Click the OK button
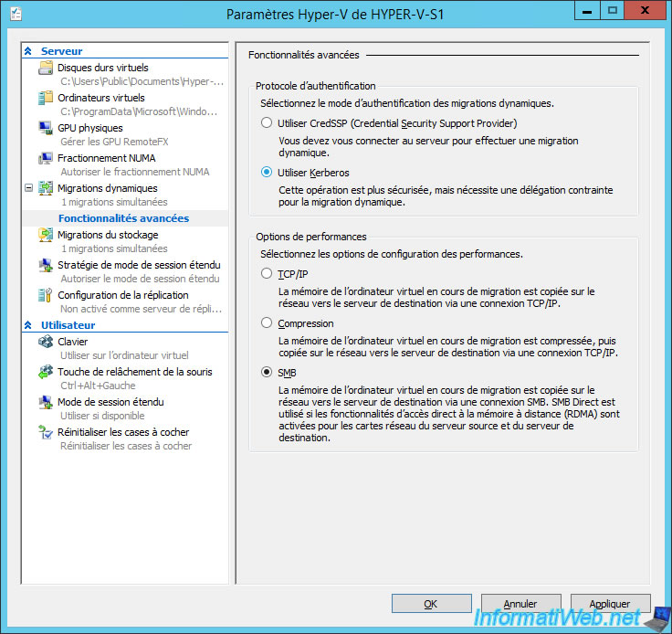This screenshot has height=634, width=672. pos(431,604)
